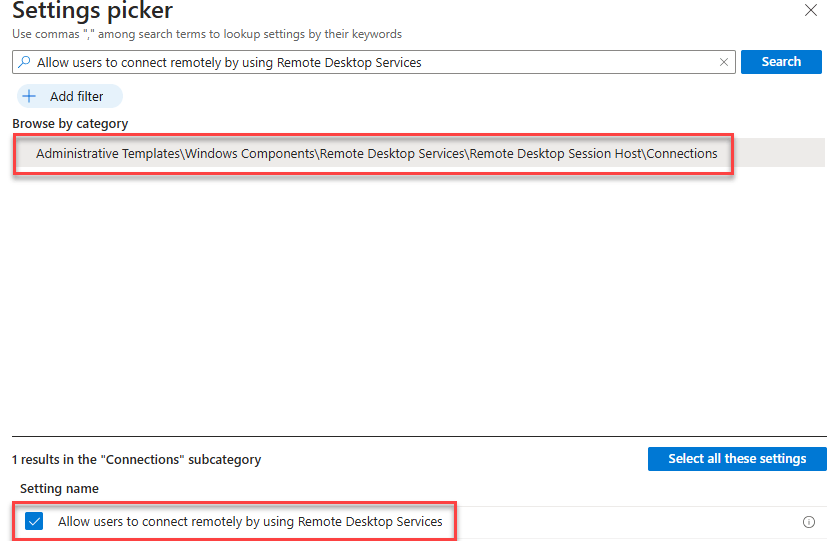The width and height of the screenshot is (835, 541).
Task: Focus the settings keyword search field
Action: pyautogui.click(x=370, y=62)
